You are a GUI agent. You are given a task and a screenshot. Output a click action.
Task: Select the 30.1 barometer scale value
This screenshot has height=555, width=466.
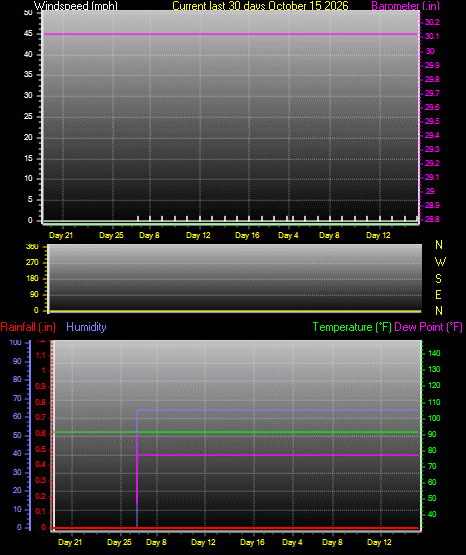(x=432, y=36)
